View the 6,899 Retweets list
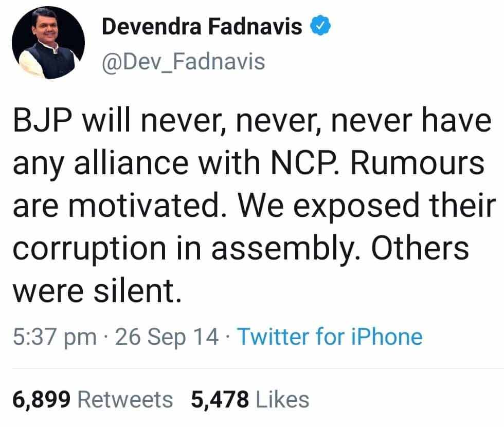 93,399
